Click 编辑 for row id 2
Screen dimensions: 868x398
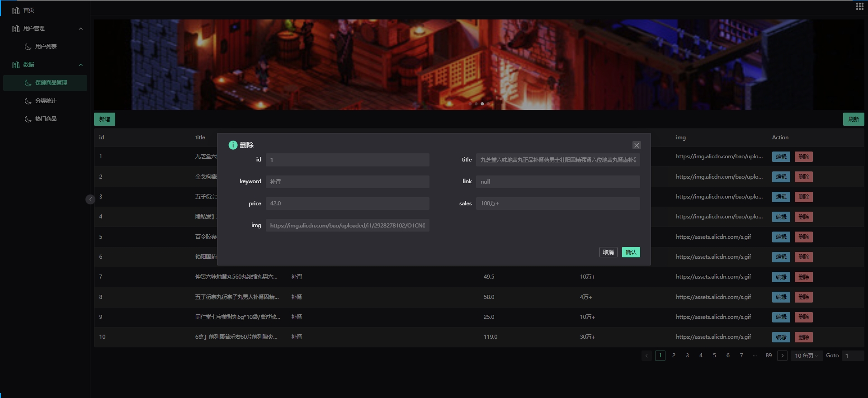pyautogui.click(x=781, y=177)
